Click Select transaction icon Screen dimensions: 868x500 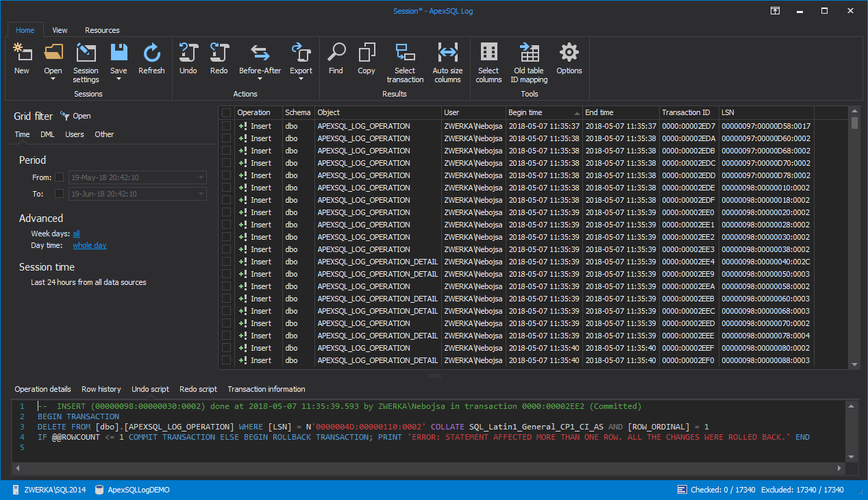click(x=405, y=53)
